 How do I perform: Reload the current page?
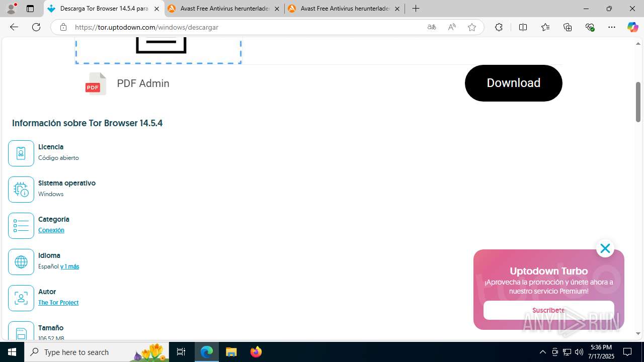tap(36, 27)
